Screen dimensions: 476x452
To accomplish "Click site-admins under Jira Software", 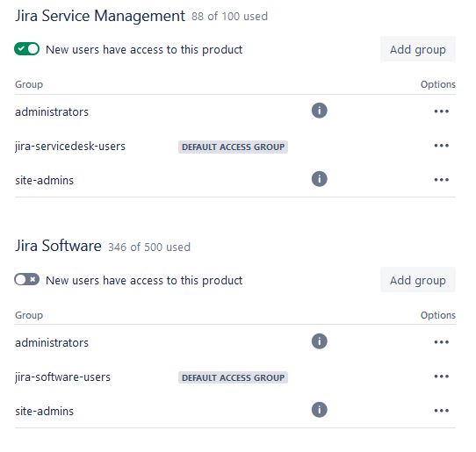I will tap(44, 412).
